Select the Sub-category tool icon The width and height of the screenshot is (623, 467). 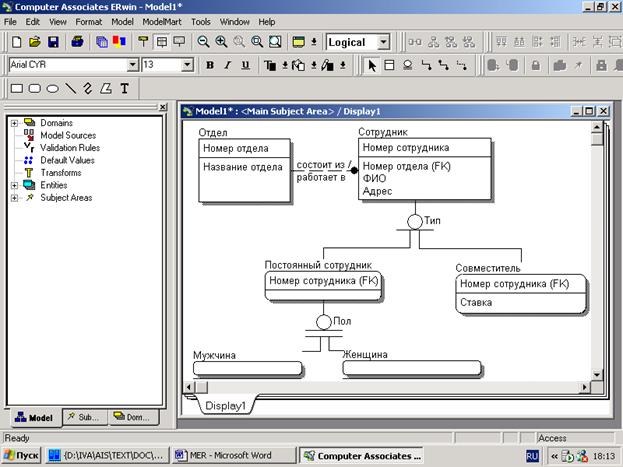click(x=408, y=65)
